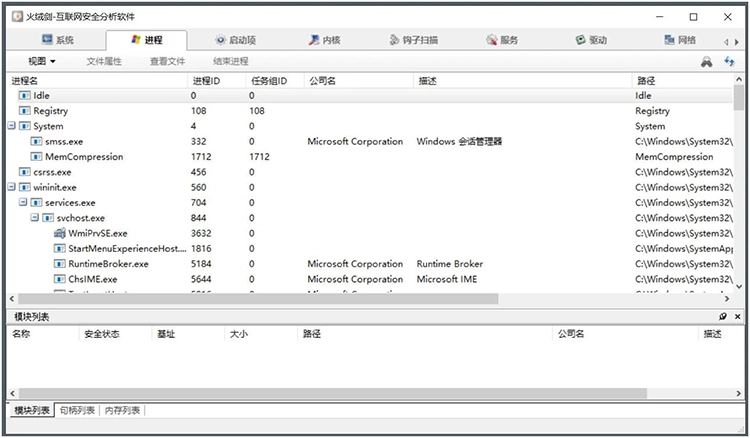Click the WmiPrvSE.exe process icon

coord(60,233)
